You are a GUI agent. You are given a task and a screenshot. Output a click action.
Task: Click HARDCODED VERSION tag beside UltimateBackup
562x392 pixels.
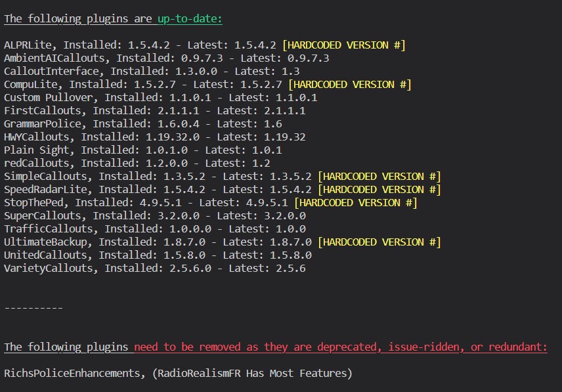(x=379, y=242)
